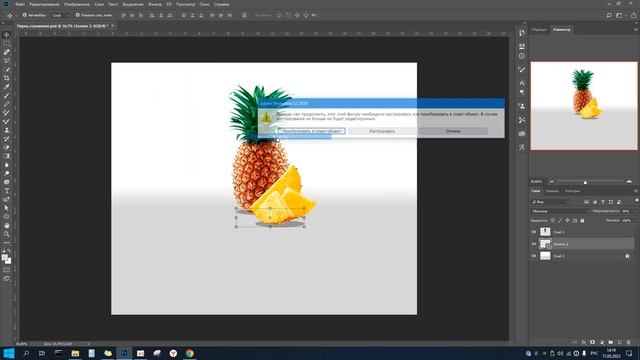Open the Редактирование menu

click(x=44, y=4)
